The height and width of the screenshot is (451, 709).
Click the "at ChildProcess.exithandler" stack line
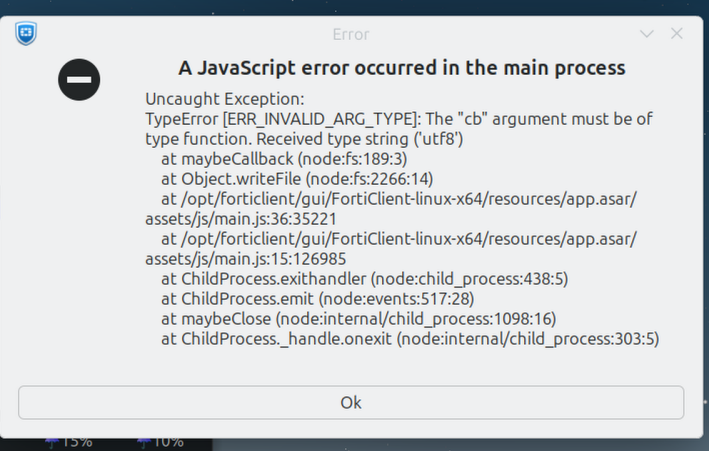[x=364, y=279]
